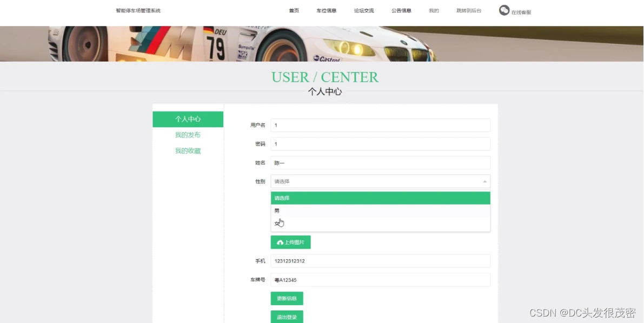This screenshot has width=644, height=323.
Task: Focus the 姓名 field containing 陈一
Action: click(x=380, y=163)
